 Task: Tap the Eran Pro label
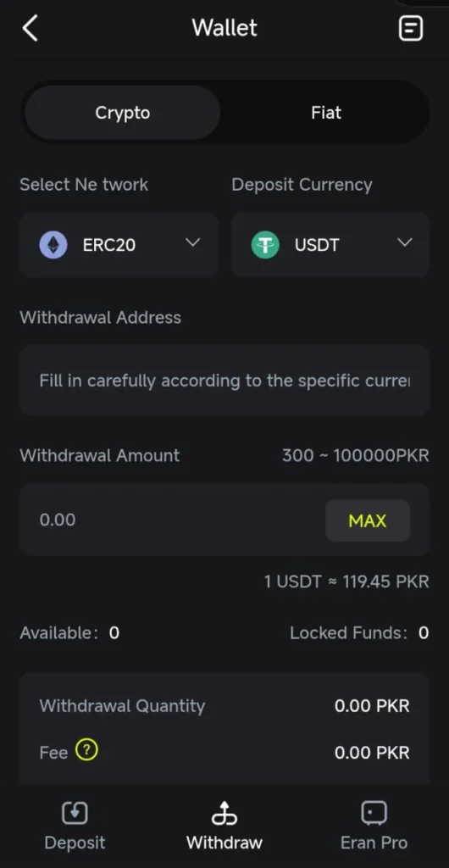(x=374, y=843)
